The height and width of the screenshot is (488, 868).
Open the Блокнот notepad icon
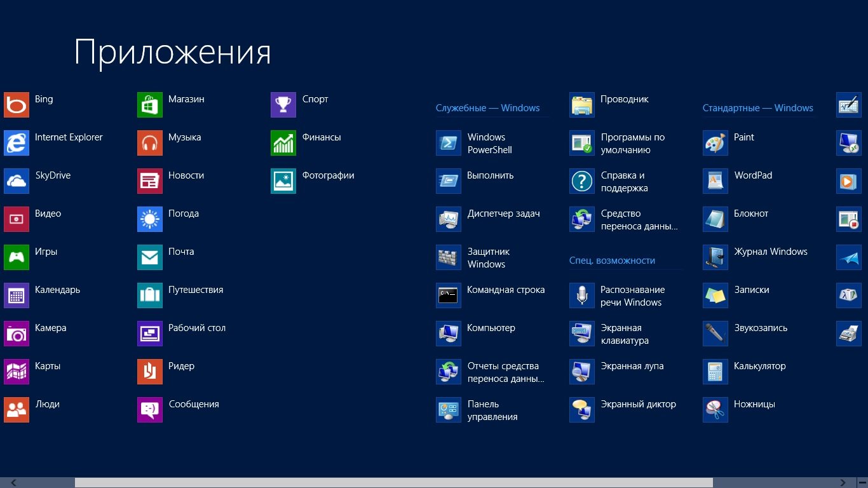click(715, 219)
